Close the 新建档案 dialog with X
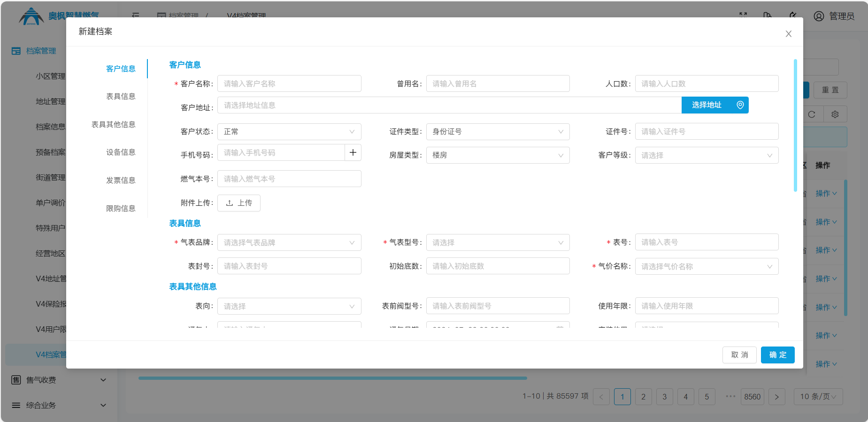 (x=789, y=34)
